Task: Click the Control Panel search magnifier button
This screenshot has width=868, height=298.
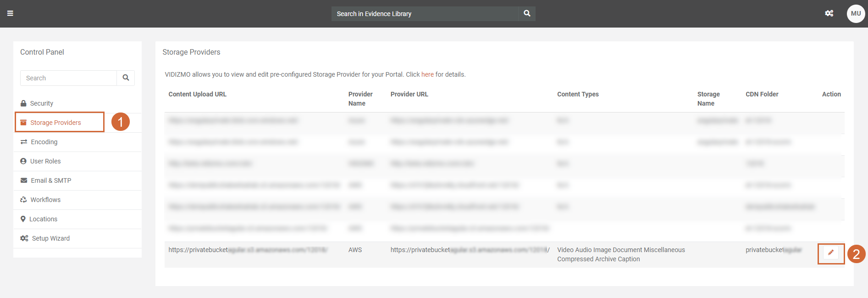Action: [x=126, y=78]
